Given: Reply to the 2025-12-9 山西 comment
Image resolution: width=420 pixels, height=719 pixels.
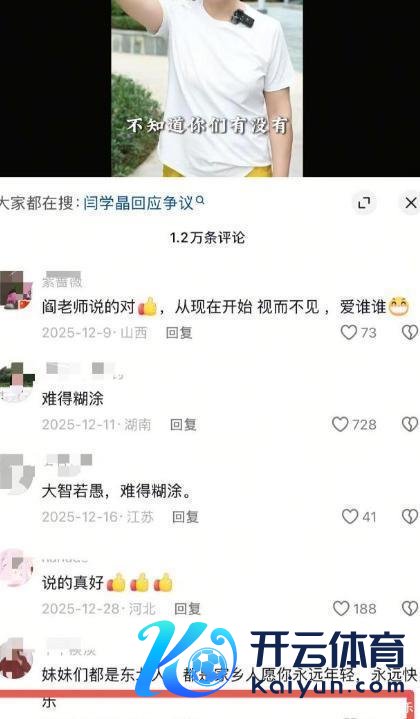Looking at the screenshot, I should [x=179, y=332].
